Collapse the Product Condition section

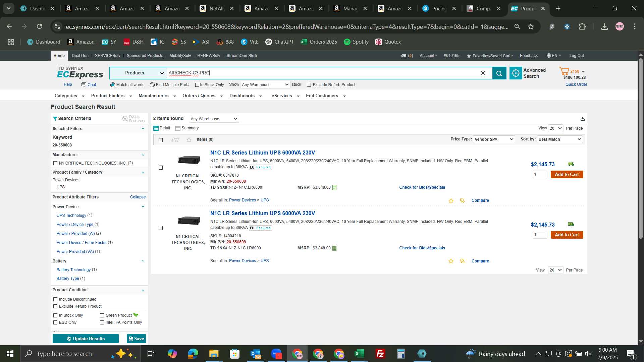[143, 290]
